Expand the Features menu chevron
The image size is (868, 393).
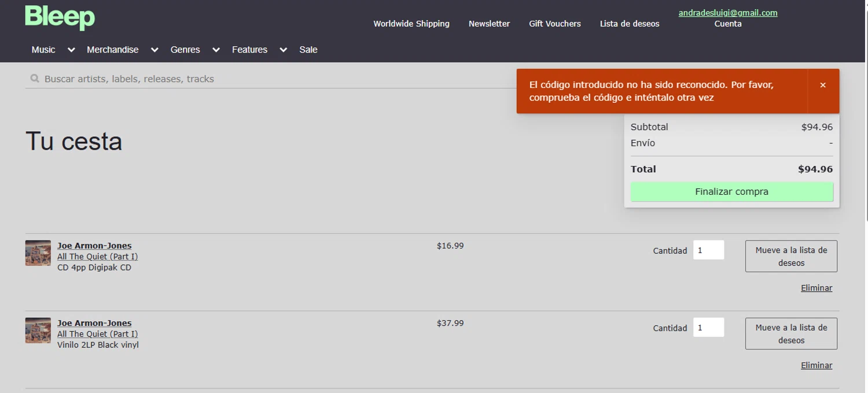(x=284, y=50)
